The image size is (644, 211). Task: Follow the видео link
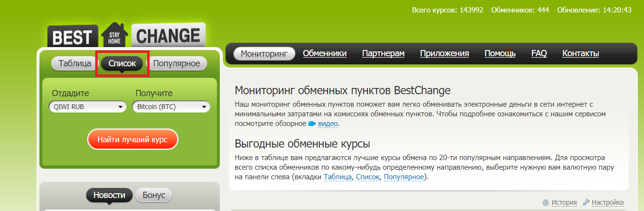point(328,124)
